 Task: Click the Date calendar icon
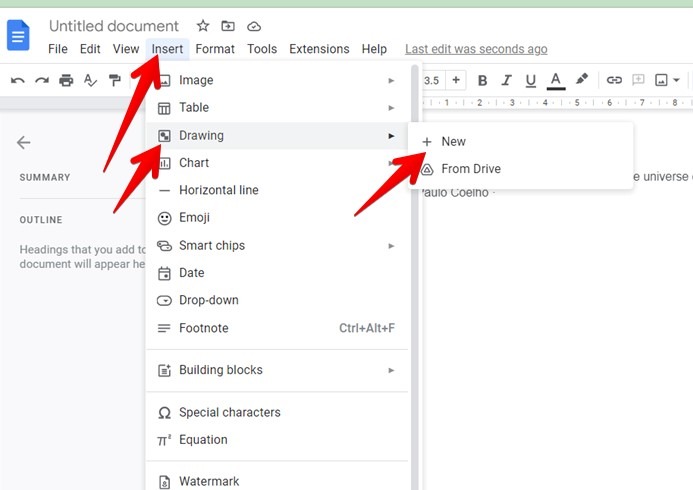pos(164,273)
